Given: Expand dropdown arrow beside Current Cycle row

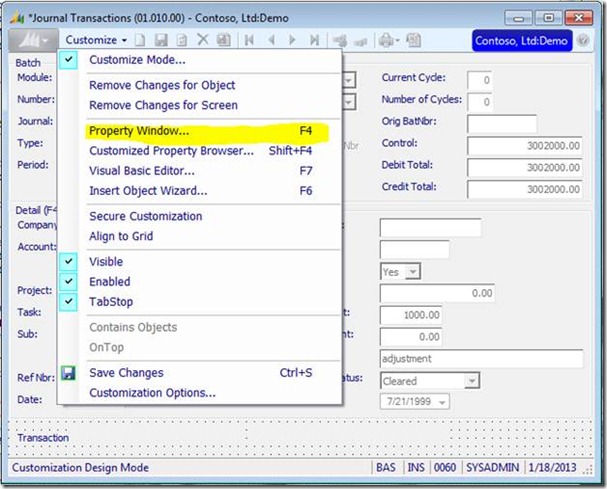Looking at the screenshot, I should pyautogui.click(x=349, y=81).
